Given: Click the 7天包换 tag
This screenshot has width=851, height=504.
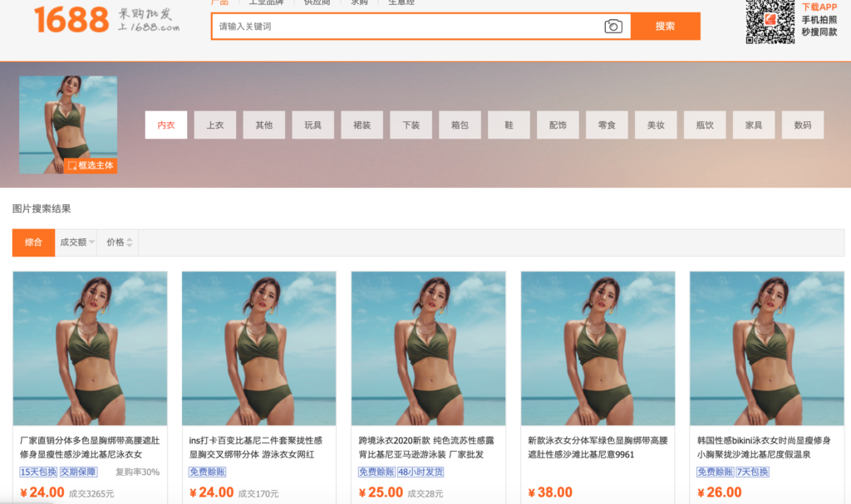Looking at the screenshot, I should (x=753, y=472).
